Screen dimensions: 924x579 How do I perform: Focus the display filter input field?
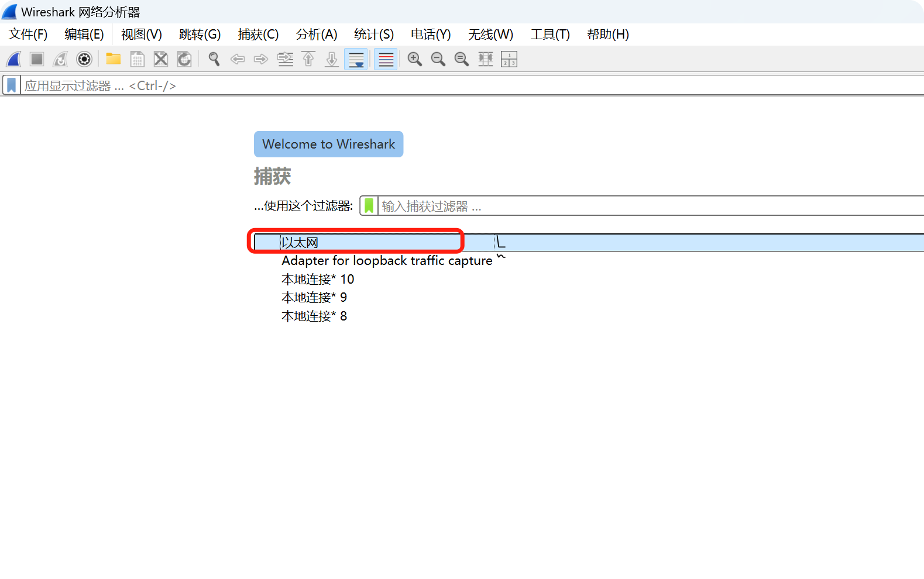[x=473, y=85]
